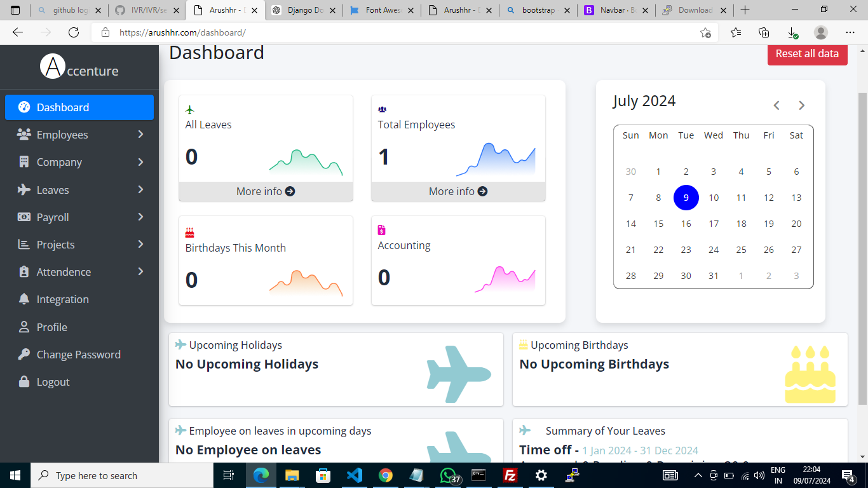
Task: Open the Integration sidebar menu item
Action: (62, 299)
